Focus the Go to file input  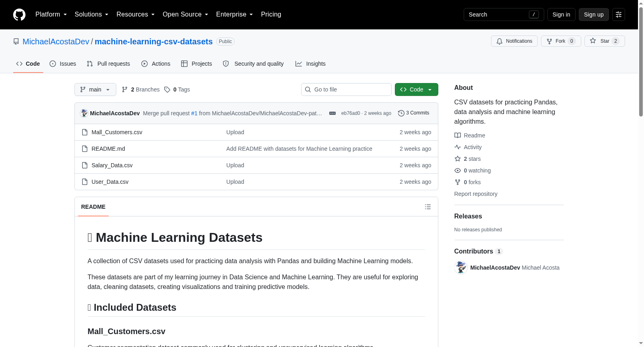coord(346,89)
